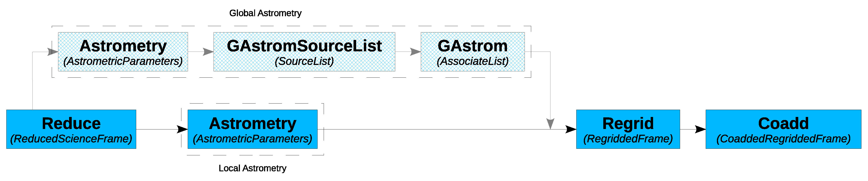
Task: Click the gray arrowhead pointing to GAstrom
Action: click(415, 52)
